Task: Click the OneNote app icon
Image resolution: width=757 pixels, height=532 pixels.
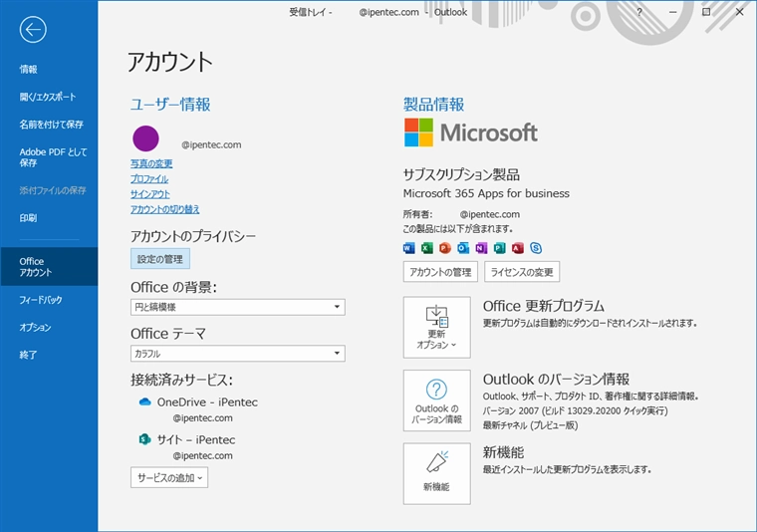Action: tap(481, 248)
